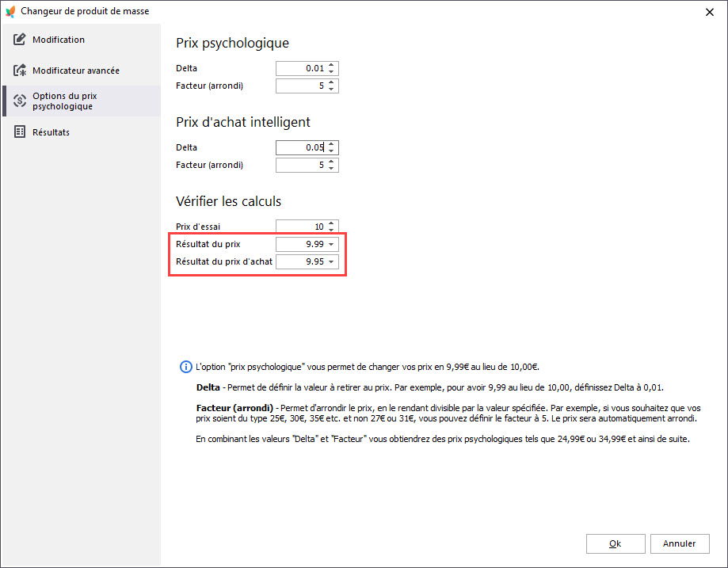Decrease the Prix d'essai value
Viewport: 728px width, 568px height.
tap(331, 230)
